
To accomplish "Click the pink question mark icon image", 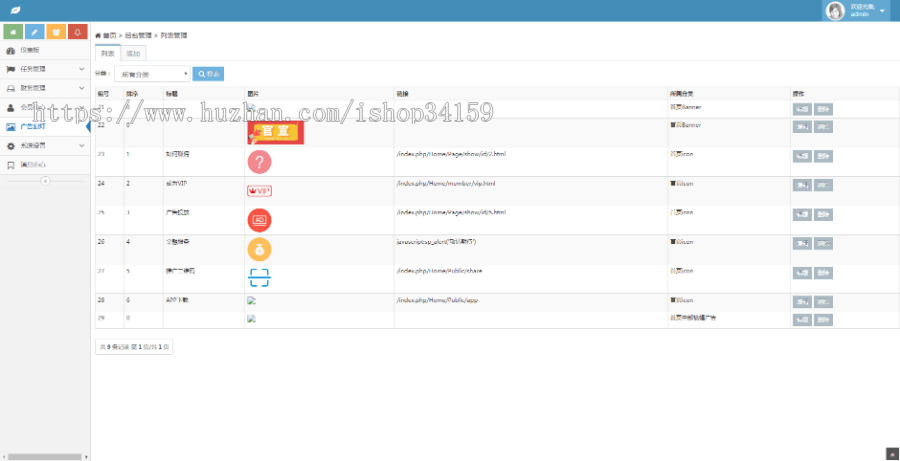I will pos(258,161).
